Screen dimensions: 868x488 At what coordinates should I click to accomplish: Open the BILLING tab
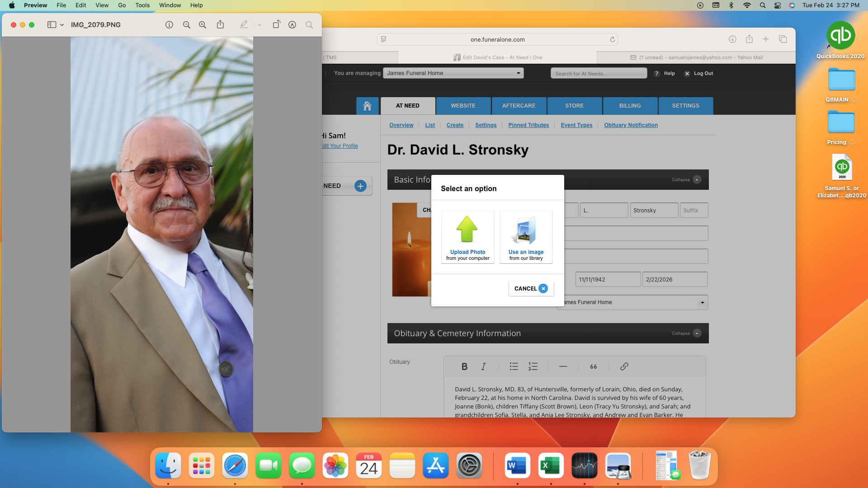tap(630, 106)
